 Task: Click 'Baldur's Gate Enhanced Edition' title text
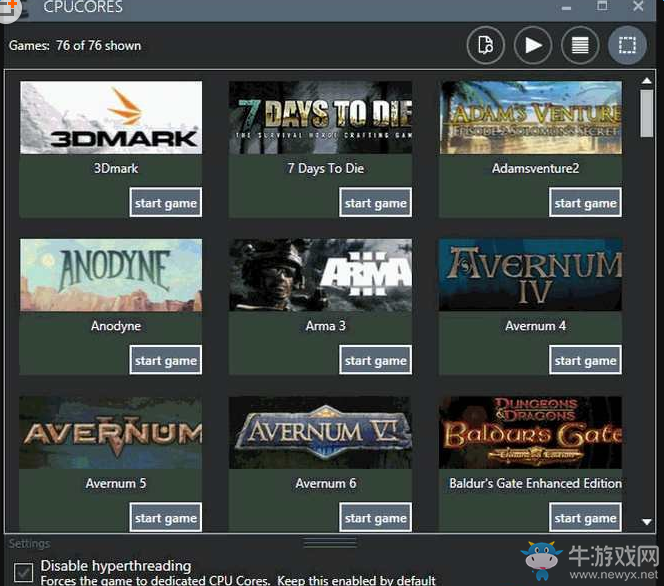(x=535, y=484)
